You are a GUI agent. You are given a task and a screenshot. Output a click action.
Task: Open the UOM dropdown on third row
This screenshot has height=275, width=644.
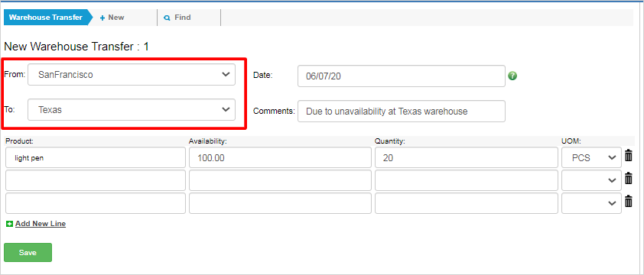(591, 203)
